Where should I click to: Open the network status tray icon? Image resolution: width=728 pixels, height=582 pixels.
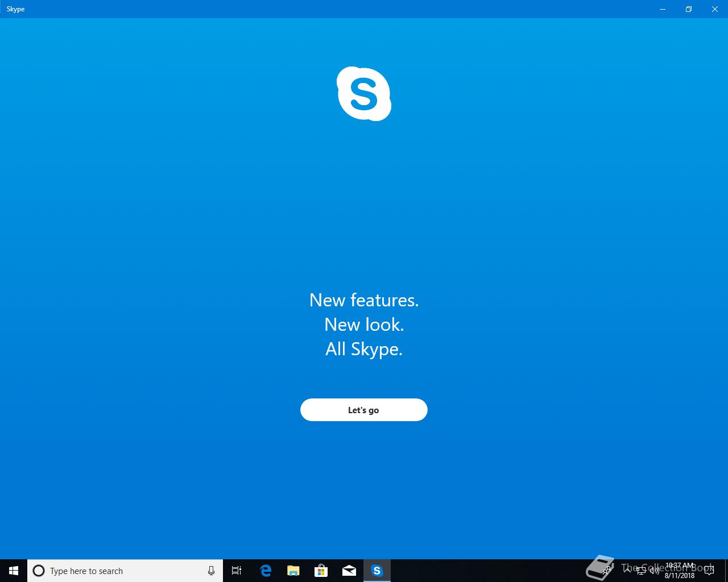click(x=641, y=571)
